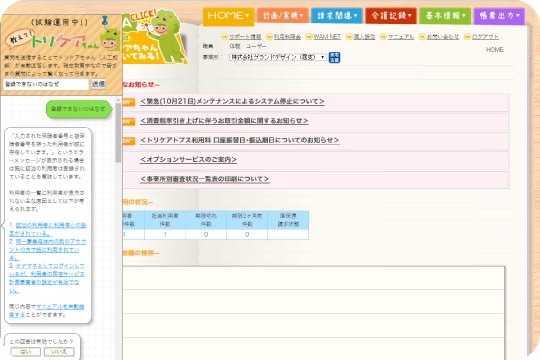The image size is (540, 360).
Task: Click the blue pushpin icon on chat panel
Action: click(x=105, y=21)
